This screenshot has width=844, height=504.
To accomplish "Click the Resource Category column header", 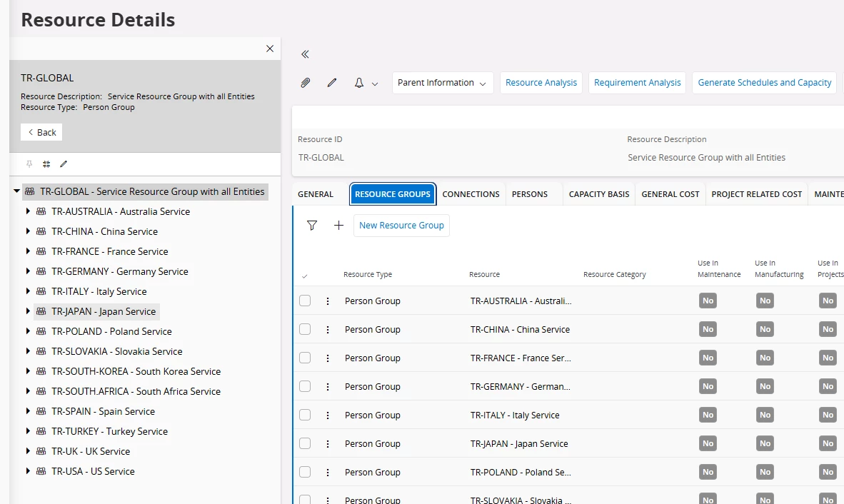I will coord(615,274).
